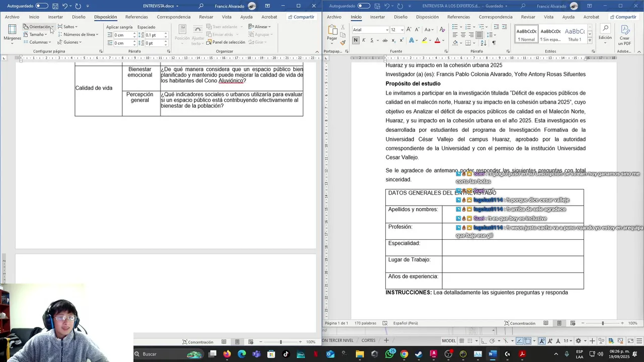
Task: Open Archivo menu in right window
Action: (334, 17)
